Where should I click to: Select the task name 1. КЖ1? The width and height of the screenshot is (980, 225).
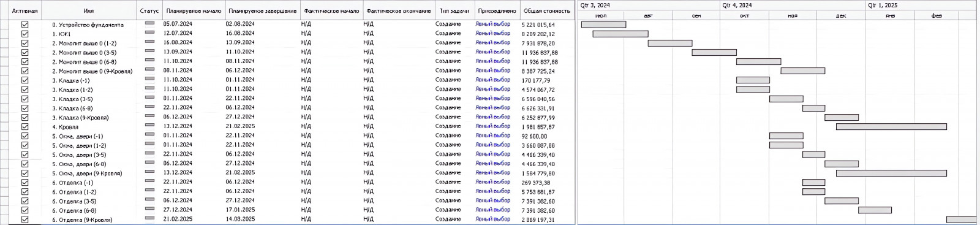click(x=61, y=34)
